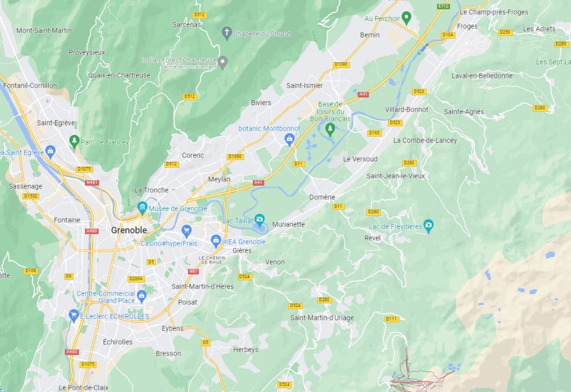The image size is (571, 392).
Task: Select the Villard-Bonnot town label
Action: point(406,109)
